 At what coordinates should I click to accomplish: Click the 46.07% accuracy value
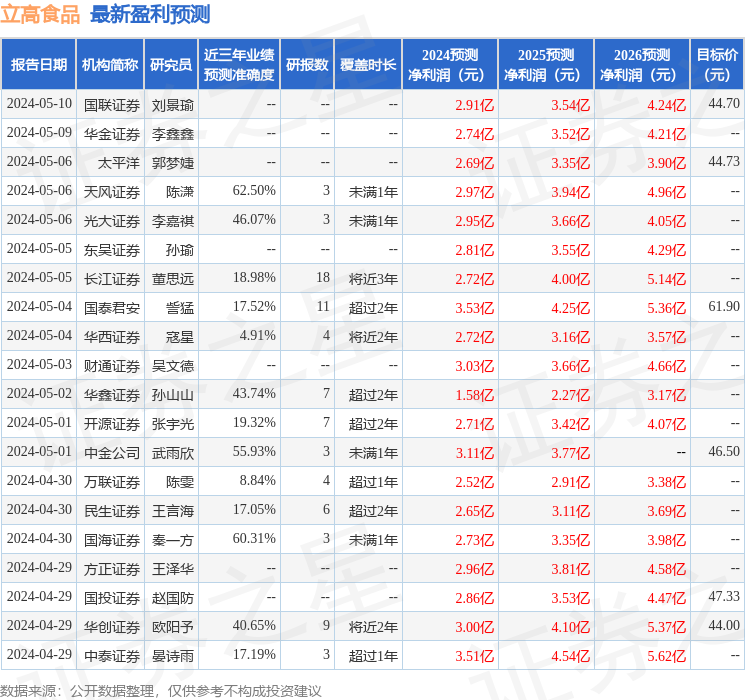[x=254, y=220]
